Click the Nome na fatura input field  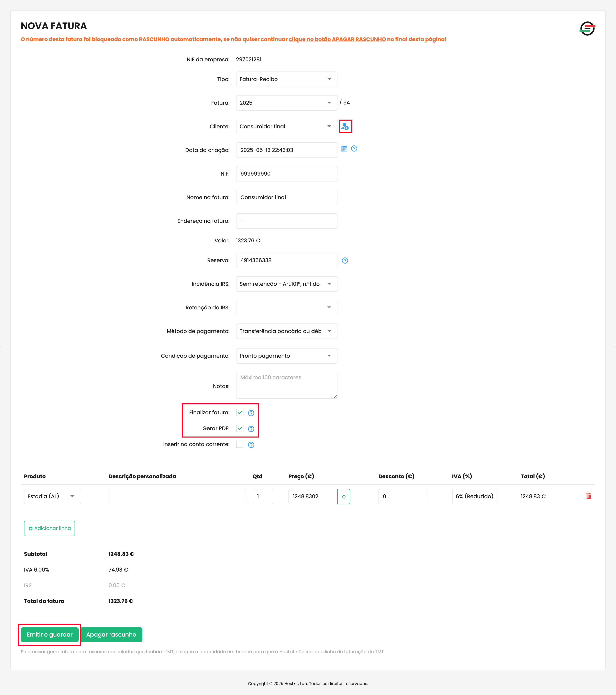click(x=287, y=197)
